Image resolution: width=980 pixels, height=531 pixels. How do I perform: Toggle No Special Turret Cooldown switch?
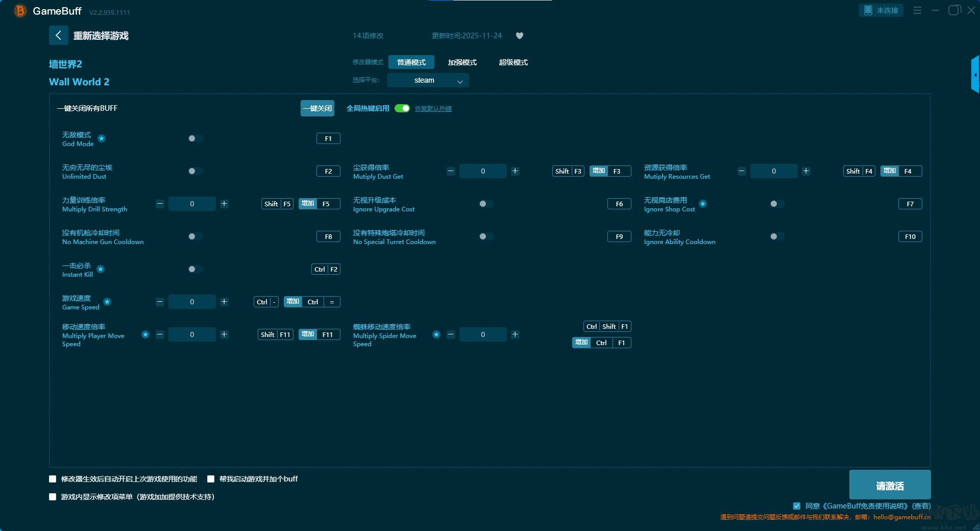[x=486, y=236]
